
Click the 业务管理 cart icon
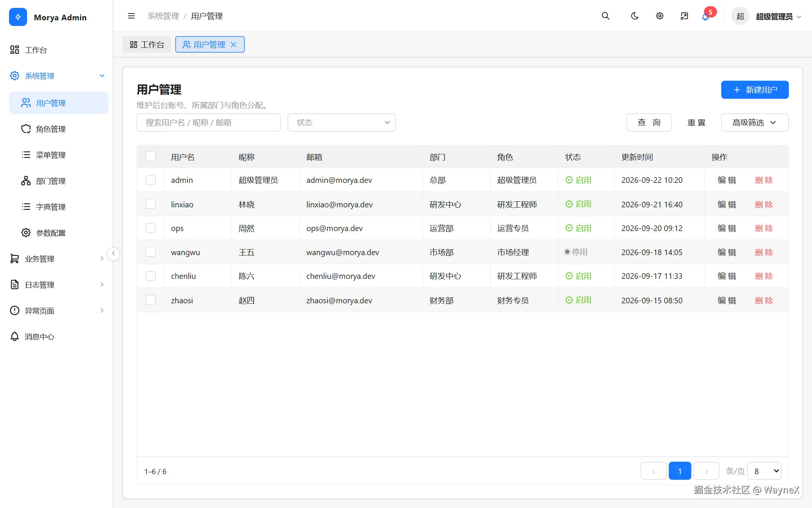pyautogui.click(x=15, y=259)
